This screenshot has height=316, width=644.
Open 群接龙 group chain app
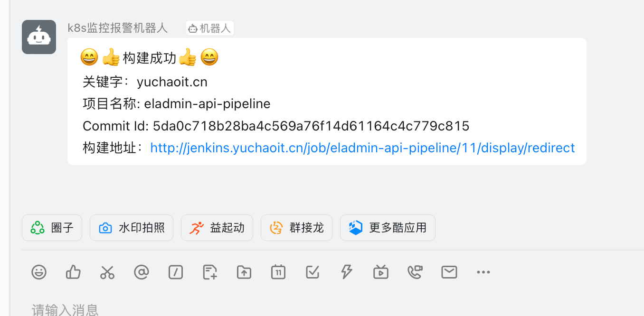pyautogui.click(x=297, y=228)
